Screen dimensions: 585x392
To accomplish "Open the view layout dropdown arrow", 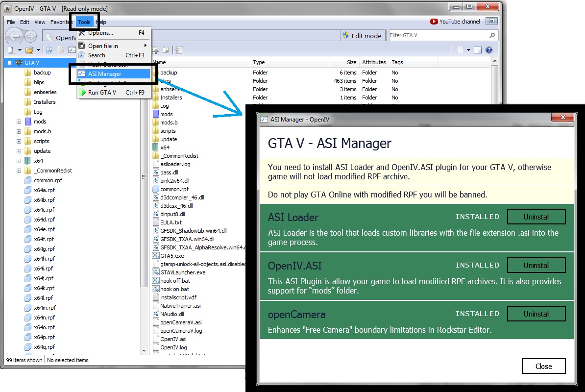I will coord(468,50).
